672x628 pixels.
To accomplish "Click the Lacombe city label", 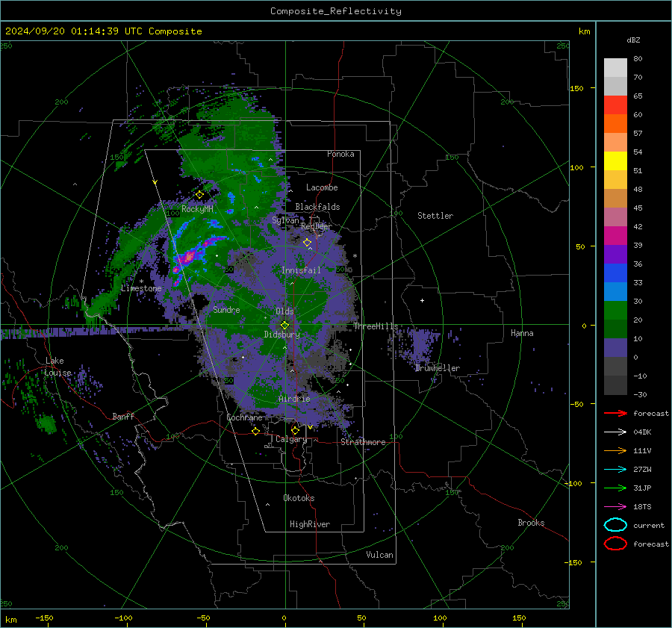I will [322, 187].
